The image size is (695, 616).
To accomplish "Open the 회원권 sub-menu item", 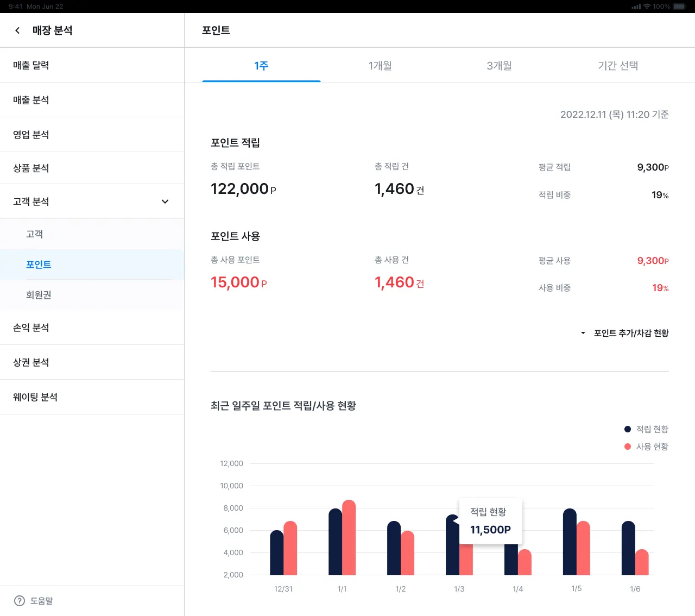I will (x=92, y=295).
